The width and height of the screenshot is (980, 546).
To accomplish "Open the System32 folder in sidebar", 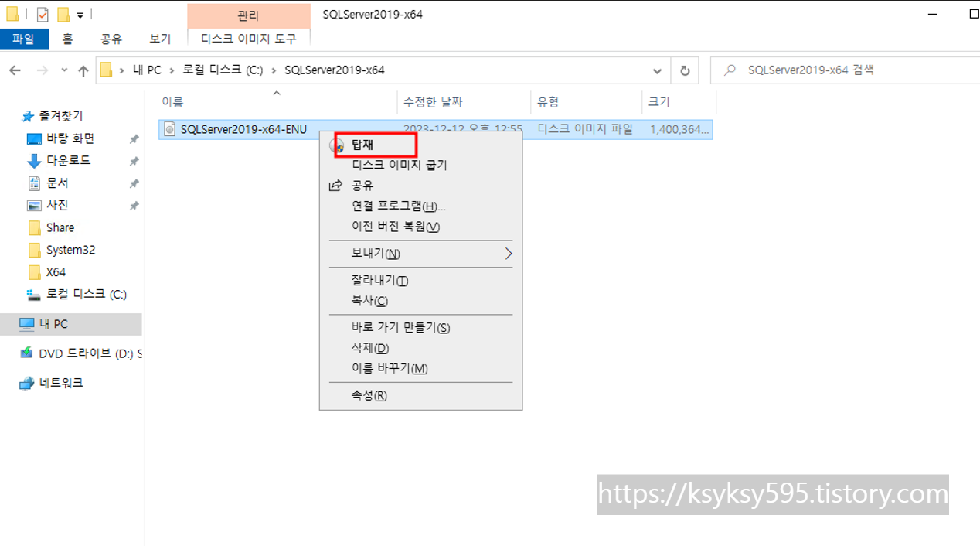I will pyautogui.click(x=70, y=250).
